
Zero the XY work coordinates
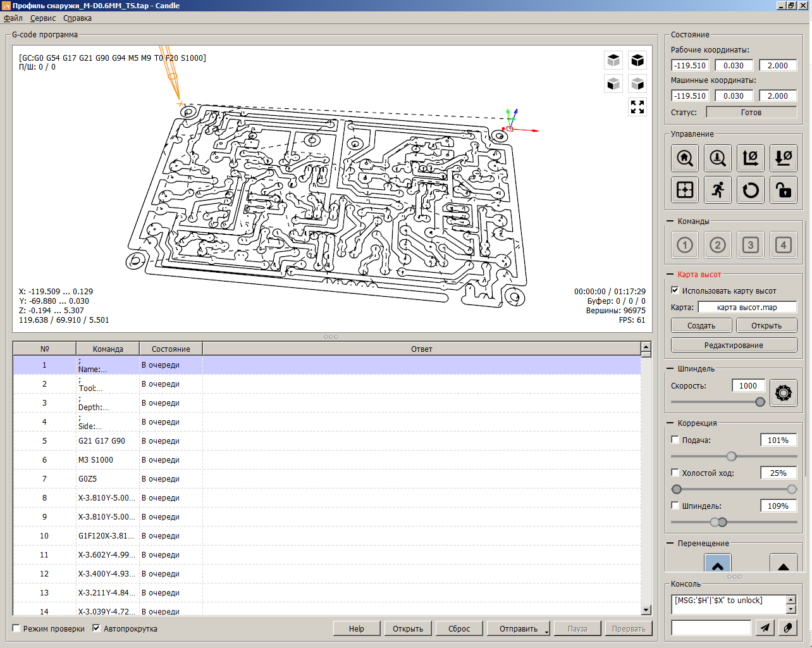(x=751, y=158)
